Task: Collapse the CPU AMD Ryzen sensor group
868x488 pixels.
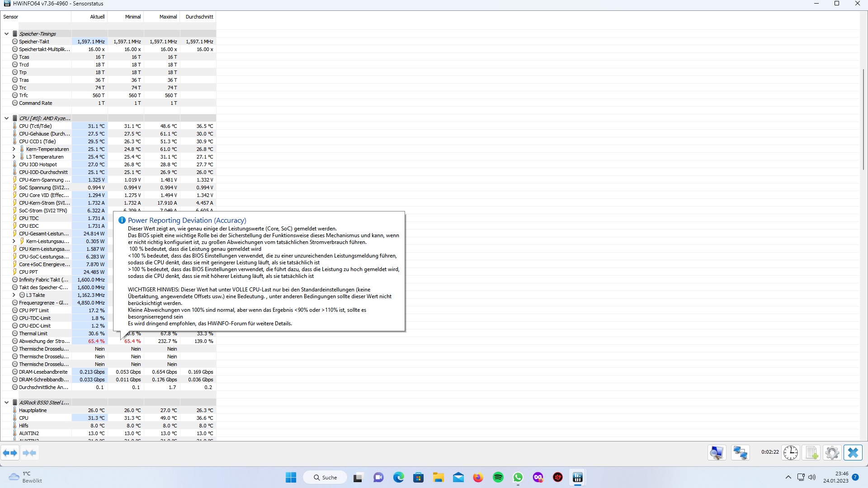Action: tap(6, 118)
